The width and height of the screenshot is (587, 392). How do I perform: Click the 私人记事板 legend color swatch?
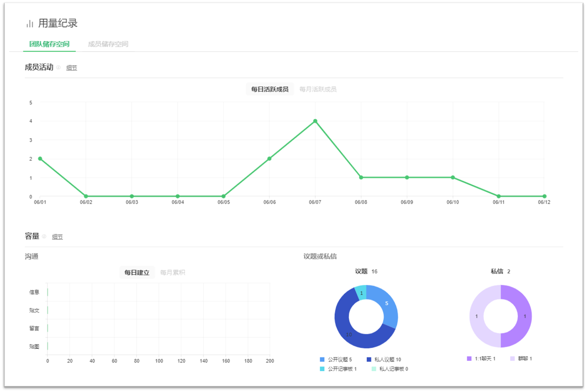(374, 369)
